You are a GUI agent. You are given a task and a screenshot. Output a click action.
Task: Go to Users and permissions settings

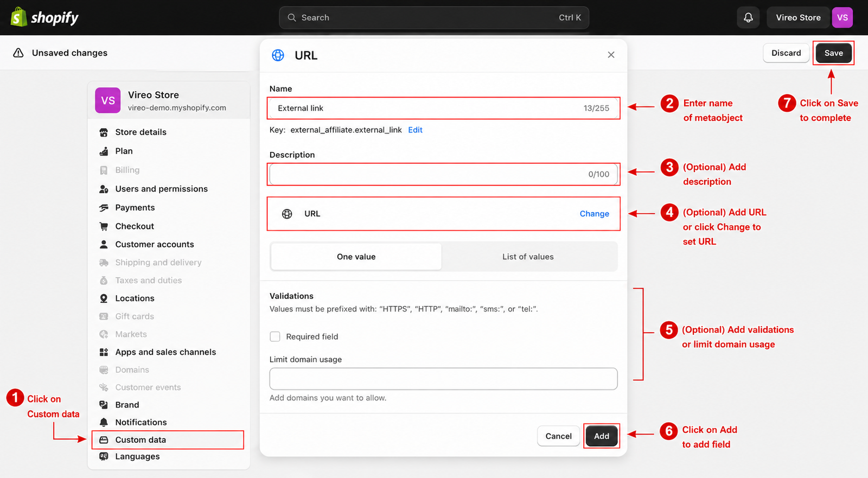(161, 189)
